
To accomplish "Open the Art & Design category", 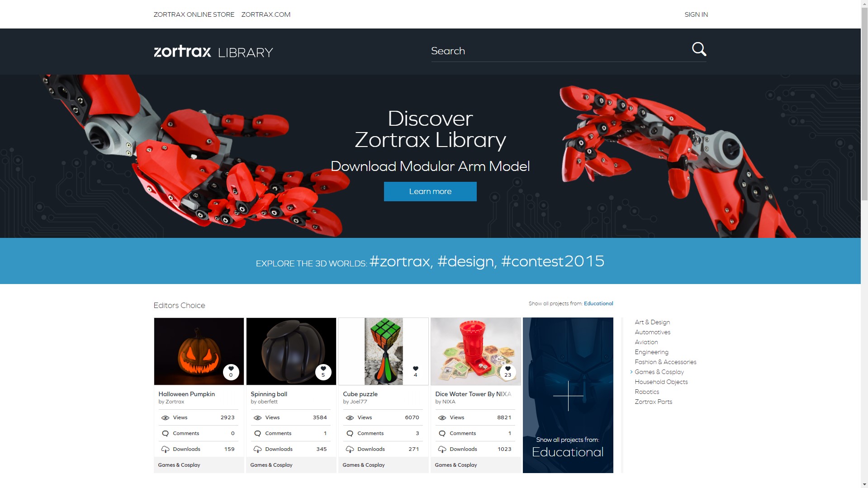I will pos(652,322).
